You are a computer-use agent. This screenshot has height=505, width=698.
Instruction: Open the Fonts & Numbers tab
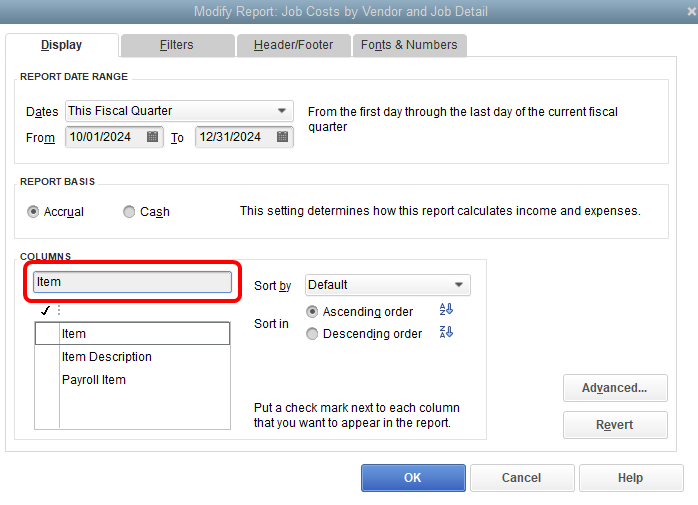[x=409, y=45]
